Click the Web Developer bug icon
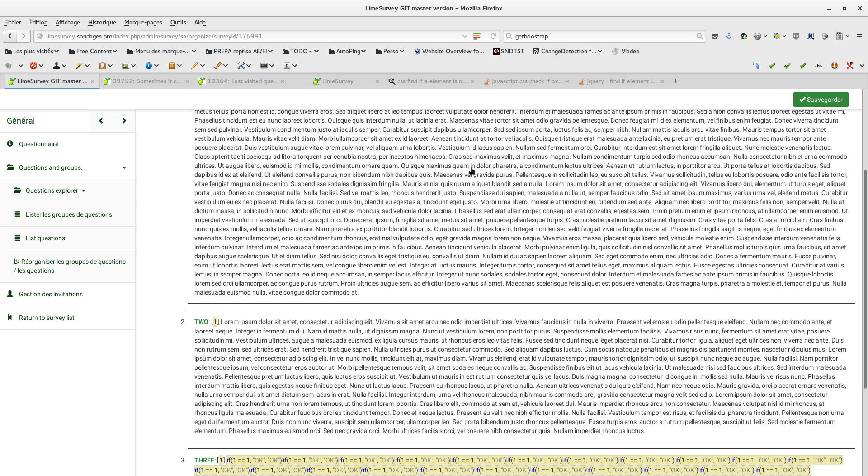Viewport: 868px width, 476px height. pyautogui.click(x=9, y=66)
